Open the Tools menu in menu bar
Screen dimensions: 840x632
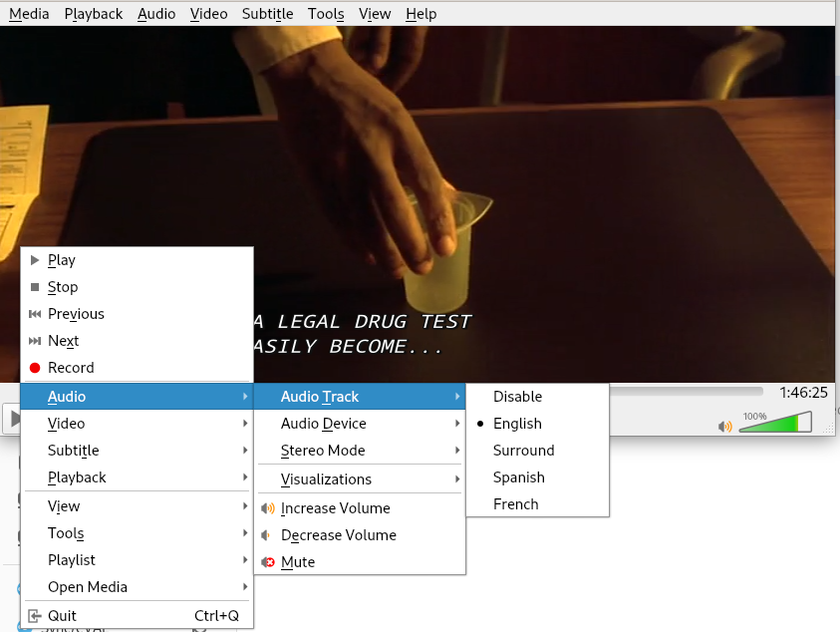(x=326, y=14)
